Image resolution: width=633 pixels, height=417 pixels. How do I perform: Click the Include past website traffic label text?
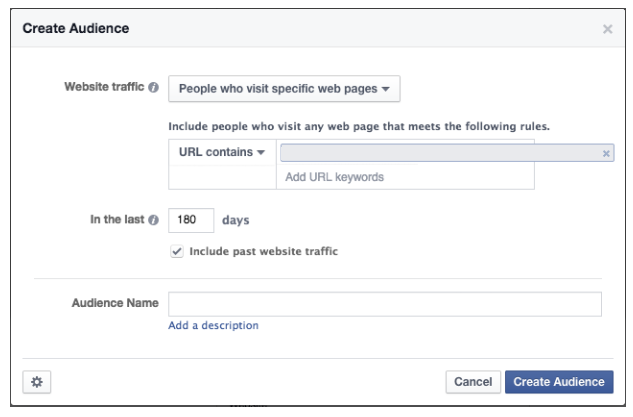(x=264, y=251)
